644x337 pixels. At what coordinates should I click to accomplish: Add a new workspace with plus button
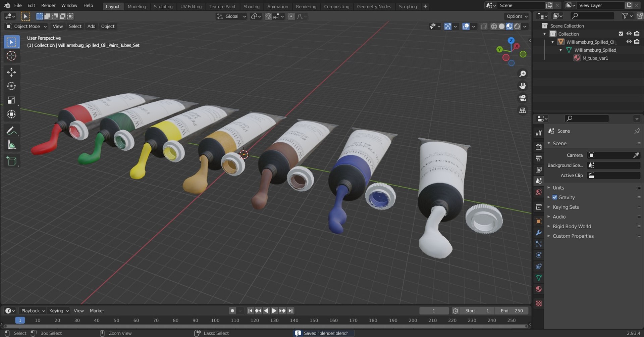[425, 6]
